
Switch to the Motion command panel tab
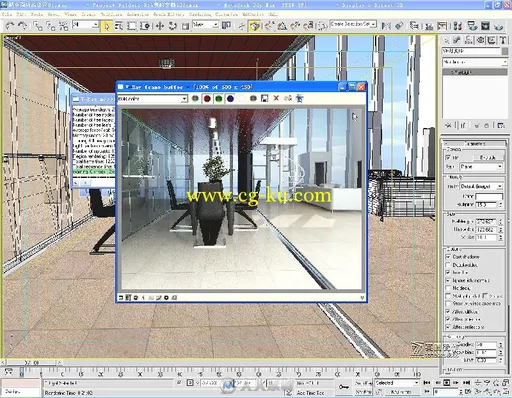[480, 40]
